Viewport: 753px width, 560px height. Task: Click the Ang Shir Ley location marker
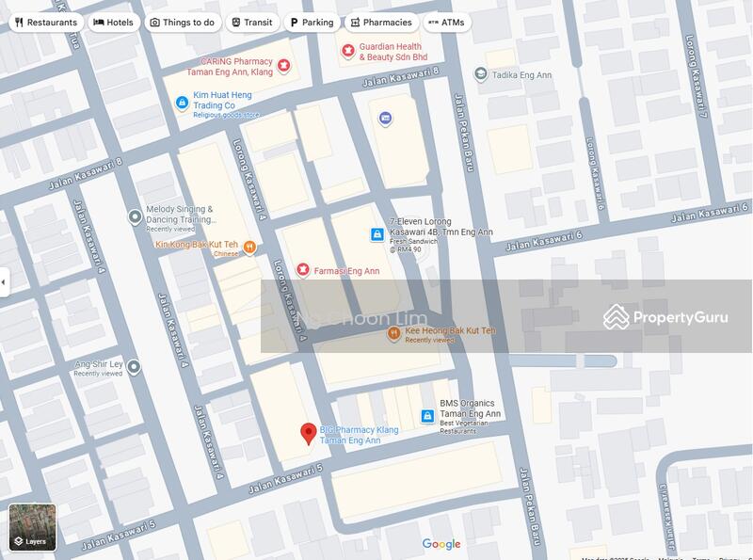pos(134,367)
